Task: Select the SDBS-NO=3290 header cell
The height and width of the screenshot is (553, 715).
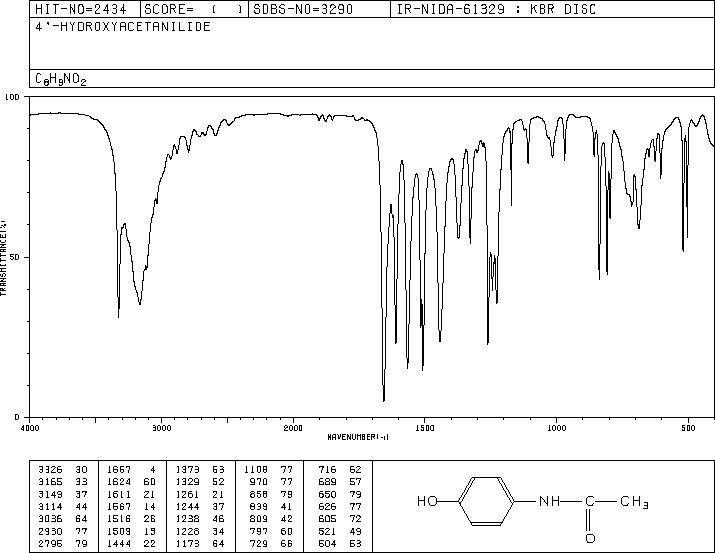Action: 303,9
